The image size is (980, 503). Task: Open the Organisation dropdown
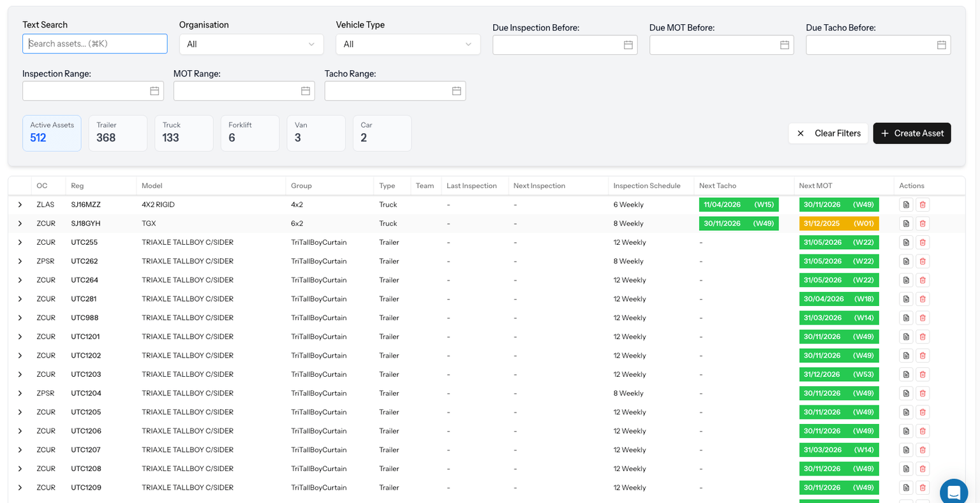pyautogui.click(x=251, y=44)
